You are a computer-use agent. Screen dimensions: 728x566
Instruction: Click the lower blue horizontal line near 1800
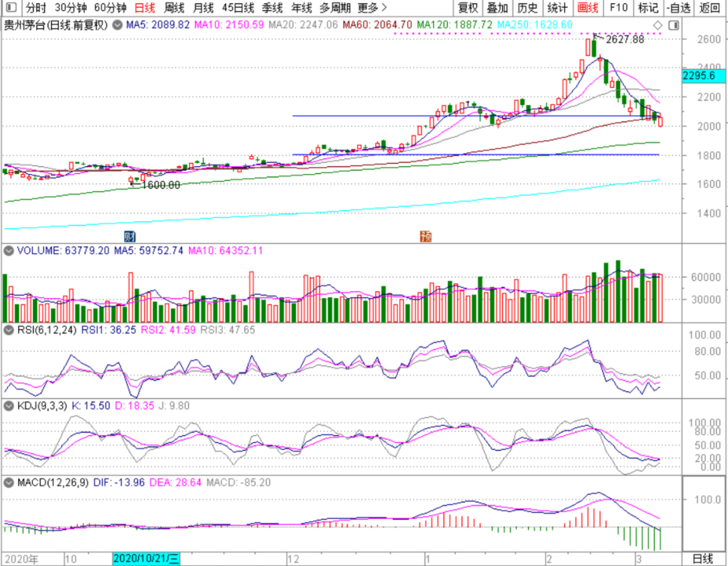pyautogui.click(x=476, y=154)
